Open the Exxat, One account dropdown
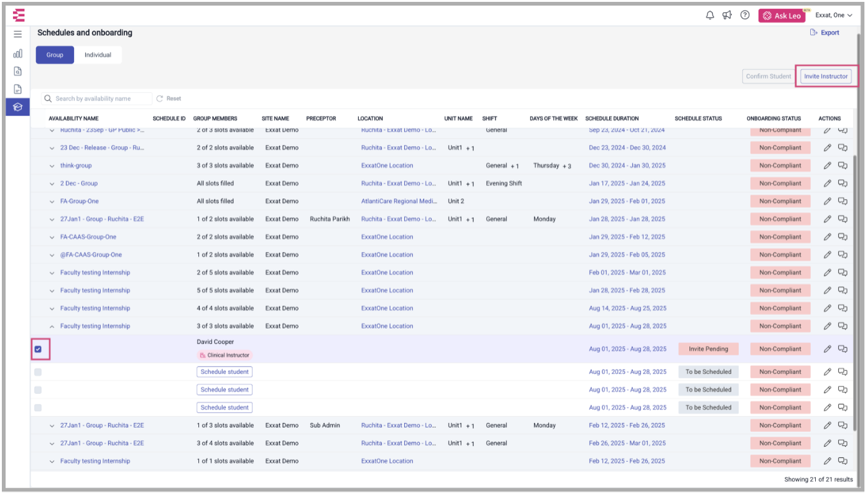Viewport: 868px width, 494px height. pos(833,16)
